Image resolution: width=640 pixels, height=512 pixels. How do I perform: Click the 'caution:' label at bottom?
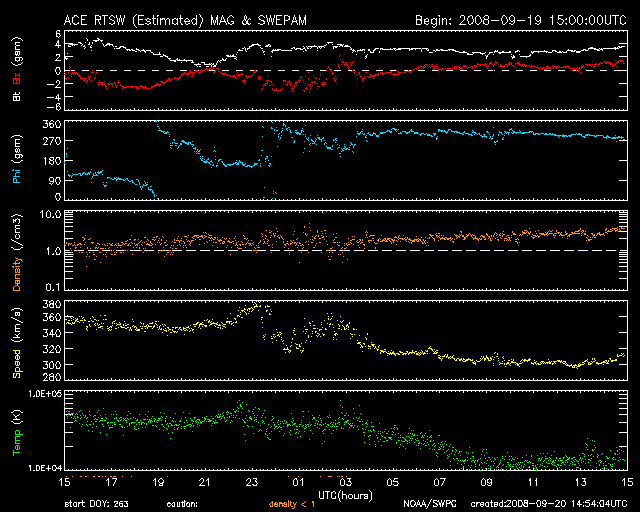pyautogui.click(x=182, y=504)
